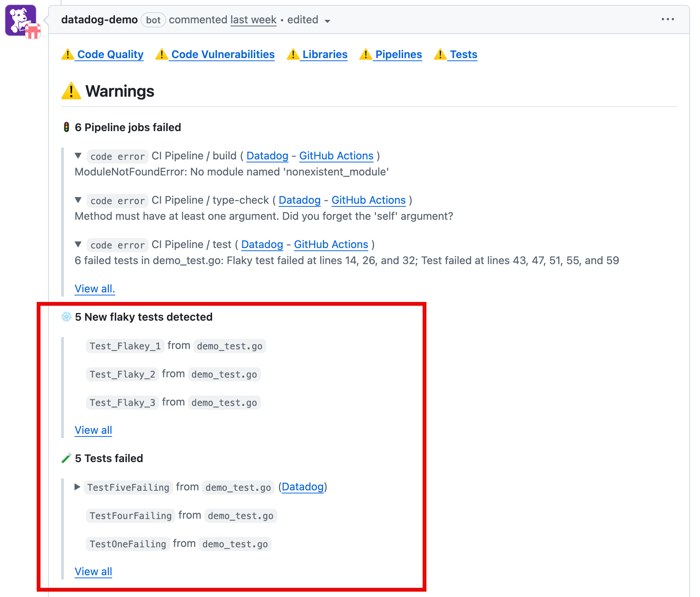The height and width of the screenshot is (597, 700).
Task: Open the Datadog link for TestFiveFailing
Action: (x=303, y=487)
